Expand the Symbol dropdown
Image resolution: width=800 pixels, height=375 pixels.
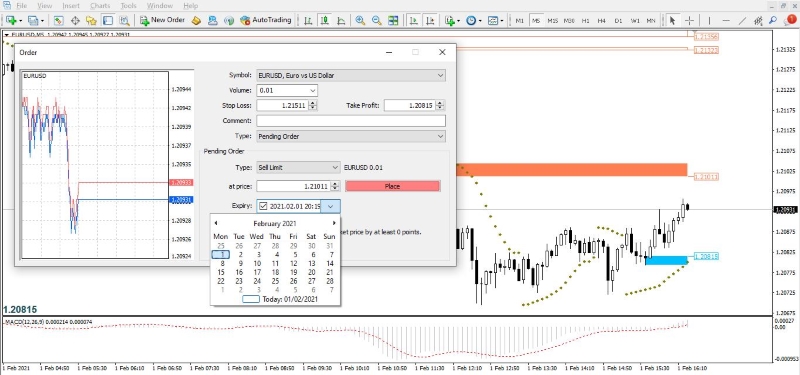[x=440, y=76]
